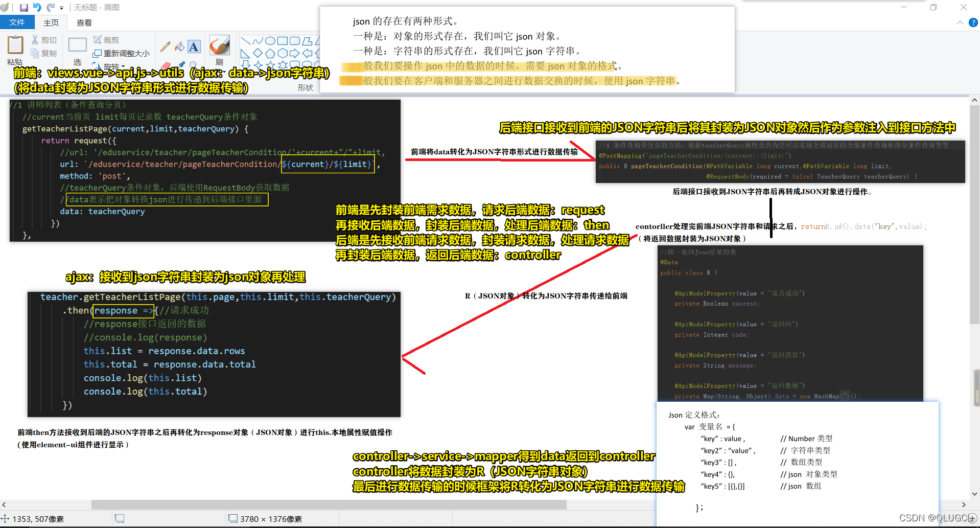Redo the last action
Viewport: 980px width, 528px height.
pos(50,8)
